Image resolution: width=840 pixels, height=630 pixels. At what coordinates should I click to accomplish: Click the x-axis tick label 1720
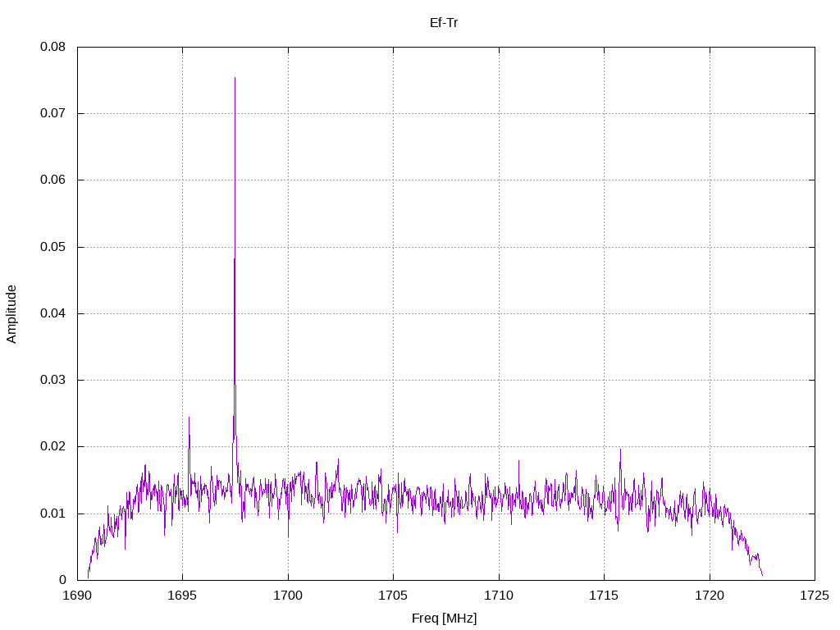710,596
